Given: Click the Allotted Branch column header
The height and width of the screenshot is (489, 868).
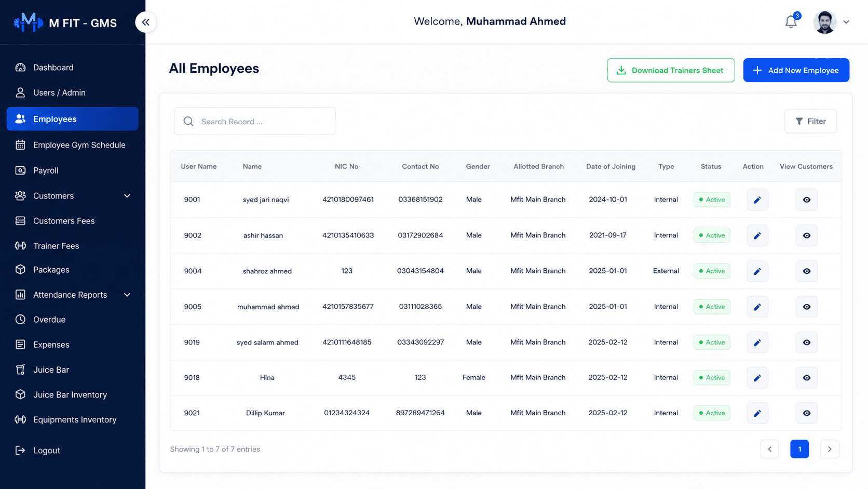Looking at the screenshot, I should [x=538, y=166].
